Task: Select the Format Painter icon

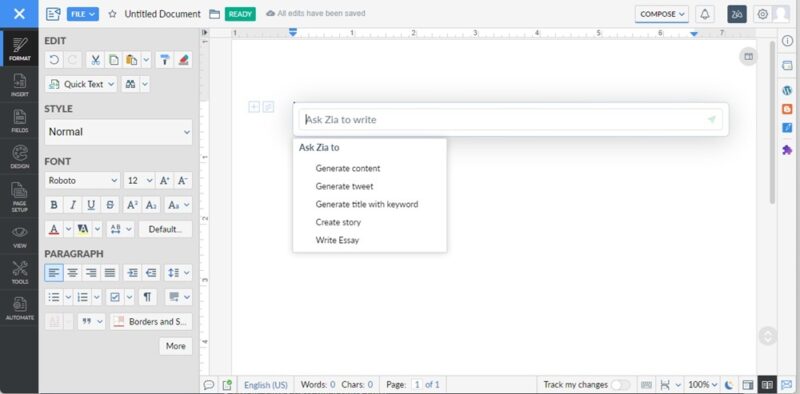Action: click(x=164, y=60)
